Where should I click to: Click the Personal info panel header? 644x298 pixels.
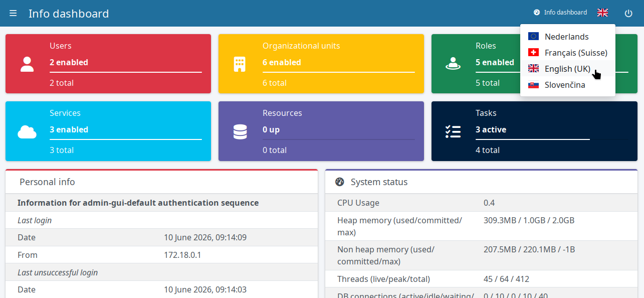(x=161, y=182)
